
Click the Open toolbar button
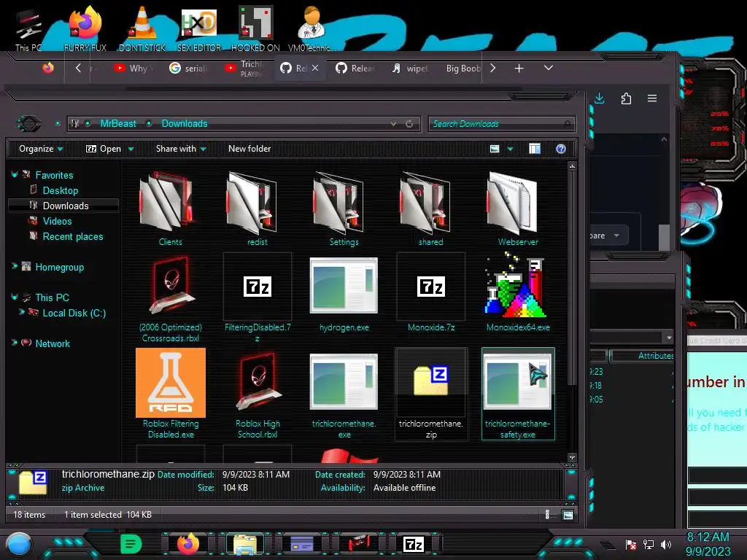[x=104, y=149]
